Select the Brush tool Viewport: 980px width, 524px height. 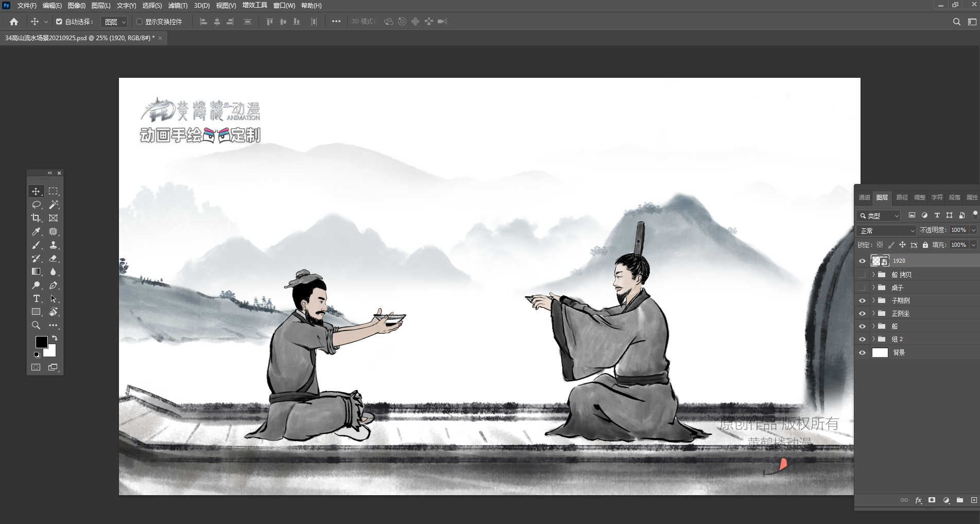36,245
